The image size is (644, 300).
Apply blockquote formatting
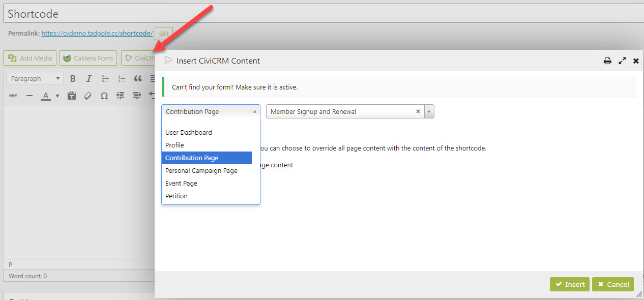pos(138,79)
